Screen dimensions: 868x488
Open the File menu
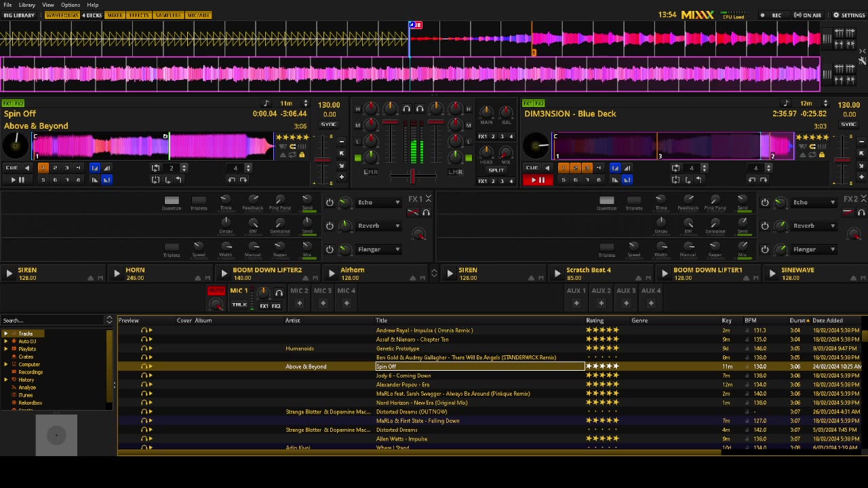point(7,5)
